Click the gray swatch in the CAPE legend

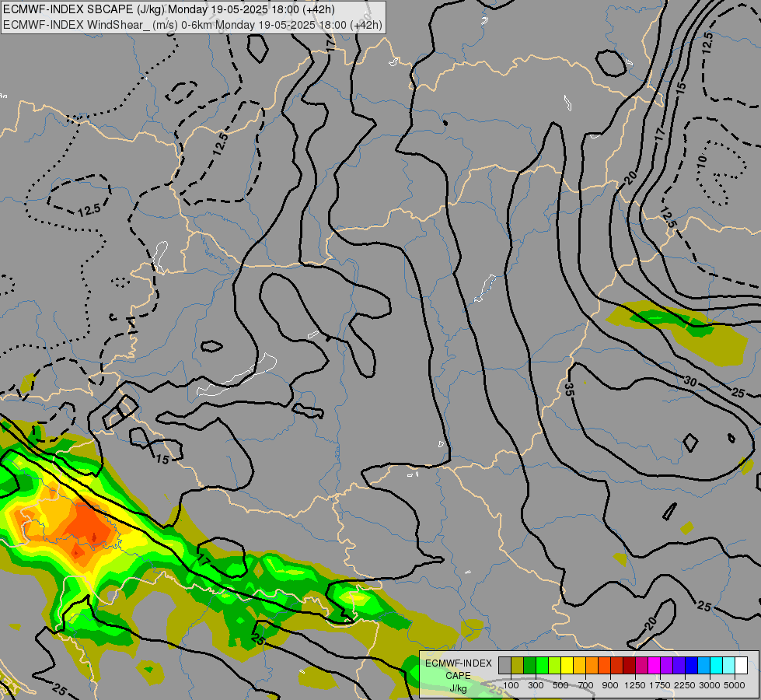pyautogui.click(x=504, y=666)
